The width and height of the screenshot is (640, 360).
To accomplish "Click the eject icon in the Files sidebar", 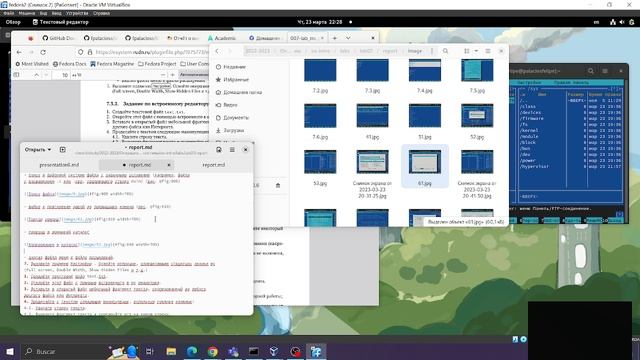I will [x=278, y=185].
